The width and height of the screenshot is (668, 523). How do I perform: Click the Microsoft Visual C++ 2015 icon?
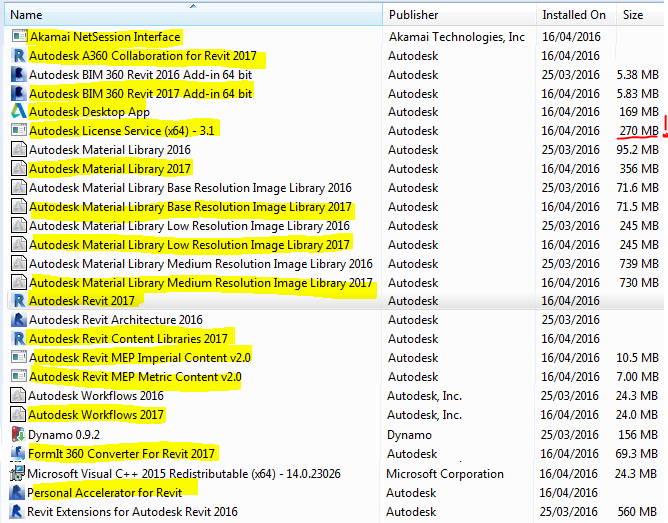(x=17, y=473)
